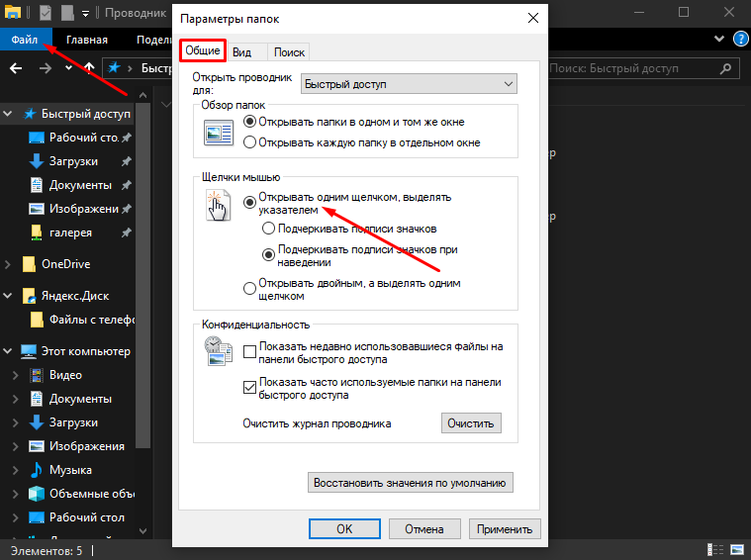Open the Видео library icon

(37, 375)
